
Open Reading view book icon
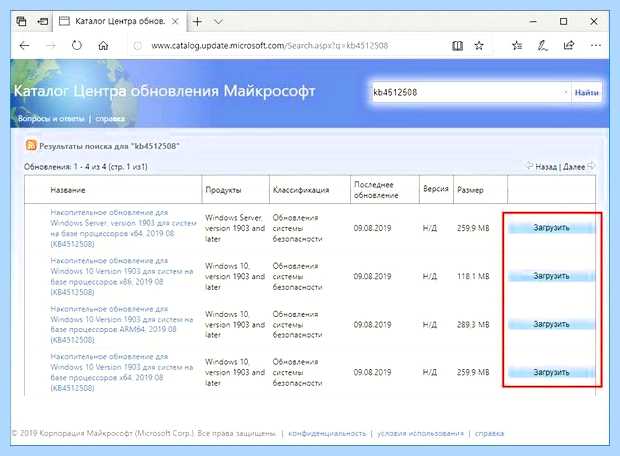[x=457, y=45]
